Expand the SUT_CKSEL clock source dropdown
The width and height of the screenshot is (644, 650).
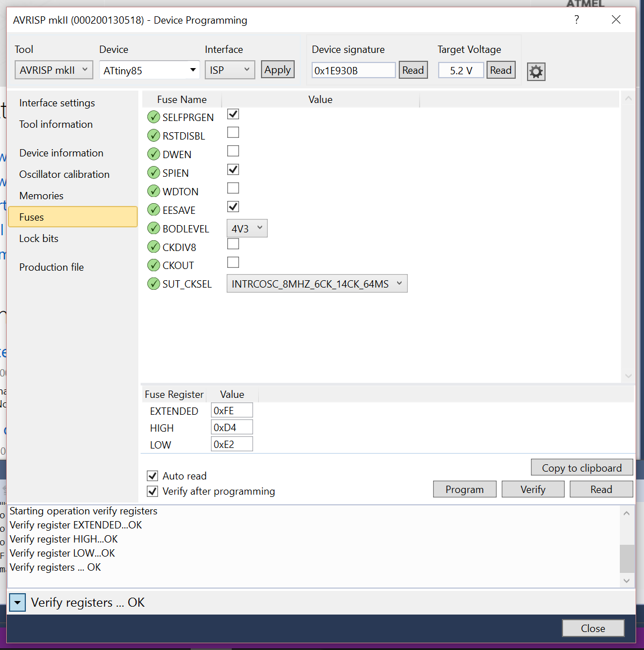pos(317,284)
